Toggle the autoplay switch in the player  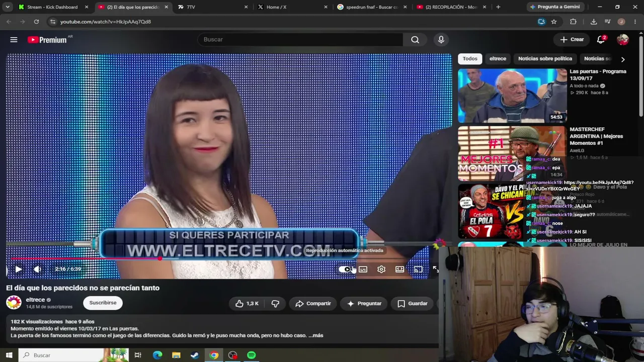tap(344, 269)
